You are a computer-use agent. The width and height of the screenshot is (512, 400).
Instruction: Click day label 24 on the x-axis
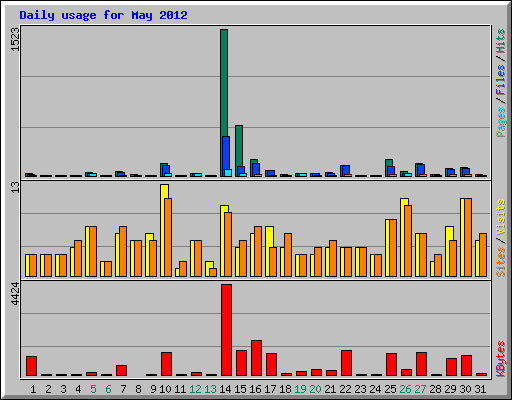tap(375, 389)
